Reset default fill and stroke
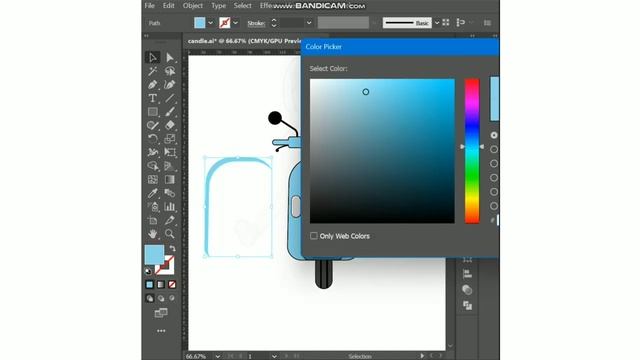640x360 pixels. (x=148, y=271)
